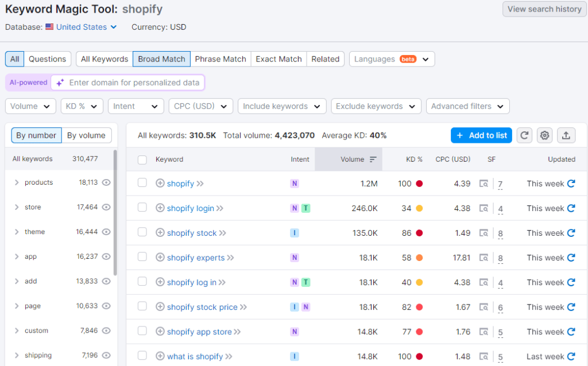The width and height of the screenshot is (588, 366).
Task: Click the refresh metrics toolbar icon
Action: (x=524, y=135)
